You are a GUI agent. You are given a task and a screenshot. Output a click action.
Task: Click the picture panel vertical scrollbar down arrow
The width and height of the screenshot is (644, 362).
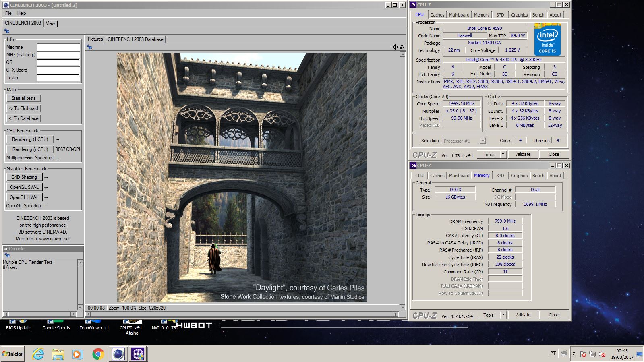tap(402, 307)
